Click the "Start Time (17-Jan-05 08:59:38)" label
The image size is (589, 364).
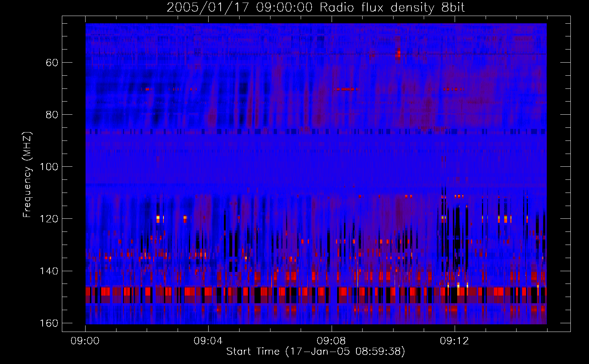316,352
